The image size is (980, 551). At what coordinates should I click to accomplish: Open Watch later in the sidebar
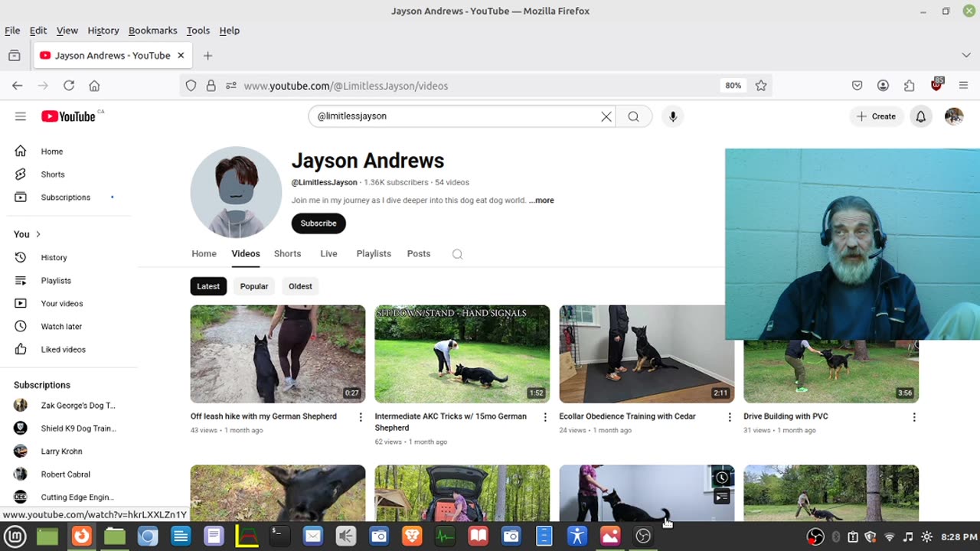[61, 327]
